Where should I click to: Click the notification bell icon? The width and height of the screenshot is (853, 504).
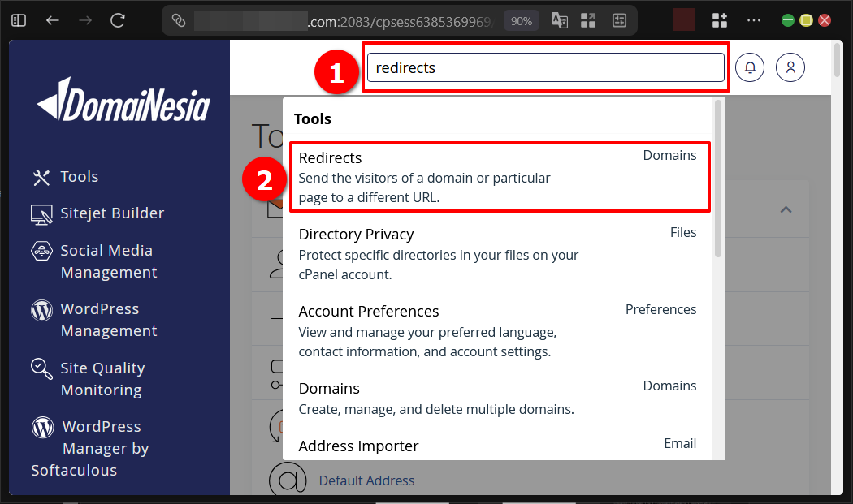pos(749,67)
